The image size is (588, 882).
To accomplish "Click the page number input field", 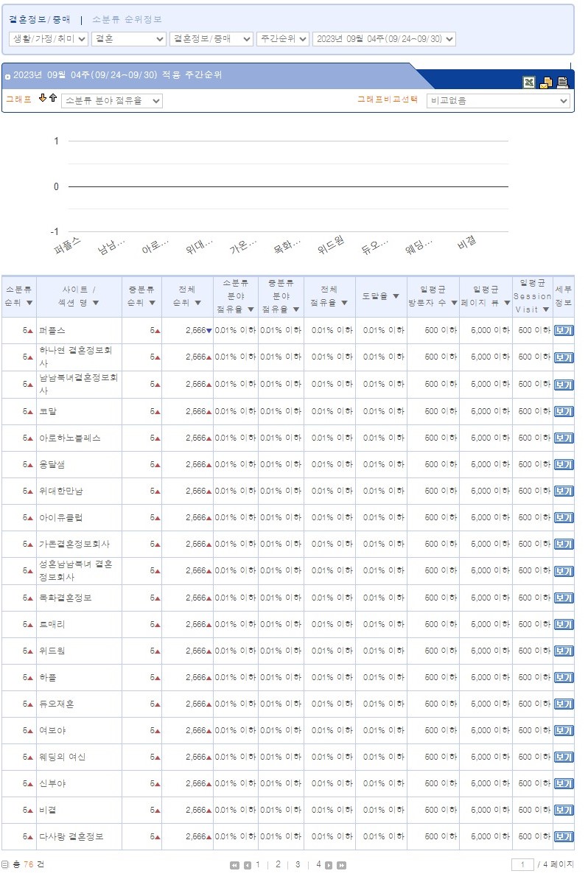I will [x=522, y=864].
